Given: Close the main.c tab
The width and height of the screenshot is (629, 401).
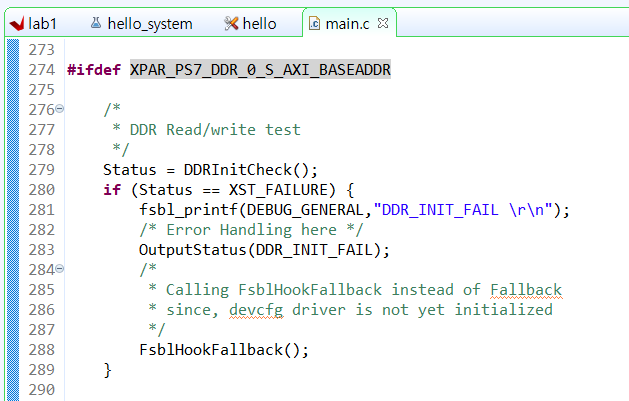Looking at the screenshot, I should click(383, 23).
